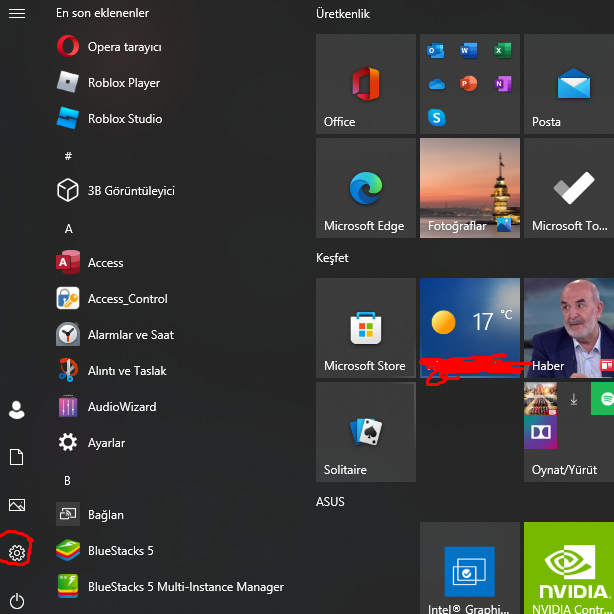Viewport: 614px width, 614px height.
Task: Open Excel in the Office folder tile
Action: pos(502,51)
